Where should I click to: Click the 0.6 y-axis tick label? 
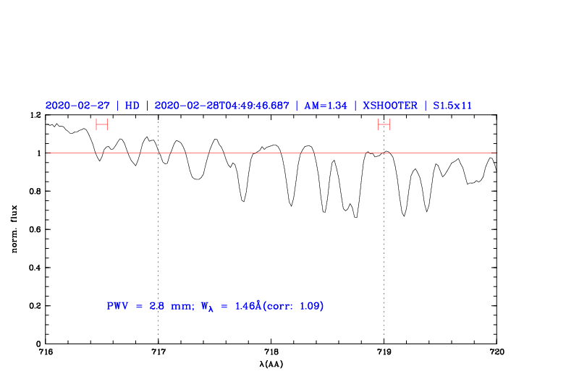[34, 229]
